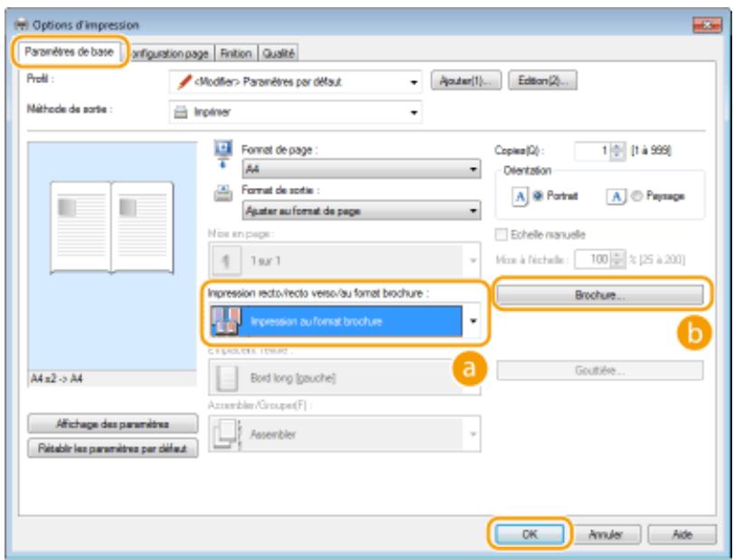The width and height of the screenshot is (734, 560).
Task: Open the Format de page A4 dropdown
Action: [362, 169]
